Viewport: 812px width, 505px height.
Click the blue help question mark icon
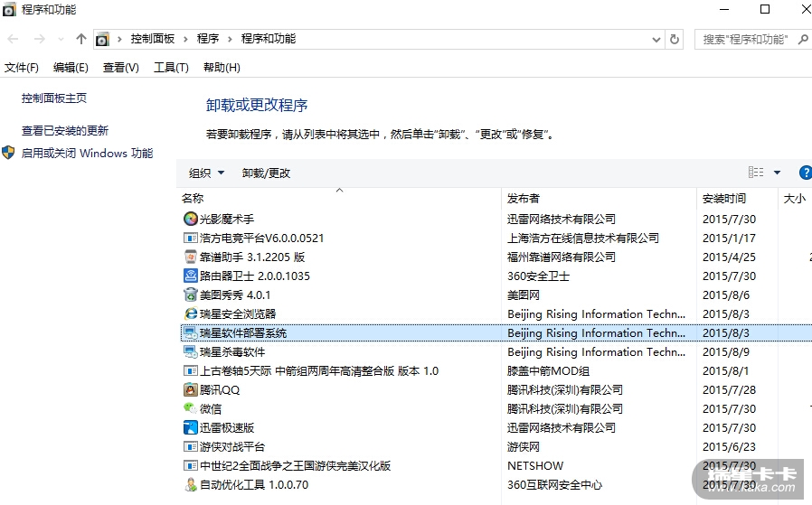click(x=805, y=173)
